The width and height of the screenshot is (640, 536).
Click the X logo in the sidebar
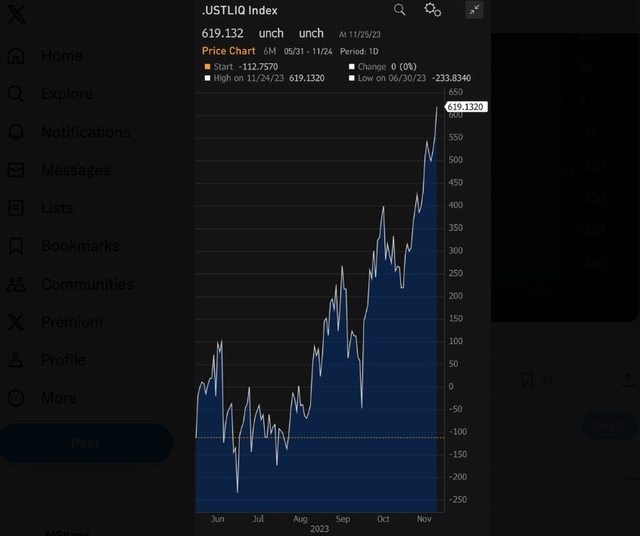pyautogui.click(x=16, y=16)
